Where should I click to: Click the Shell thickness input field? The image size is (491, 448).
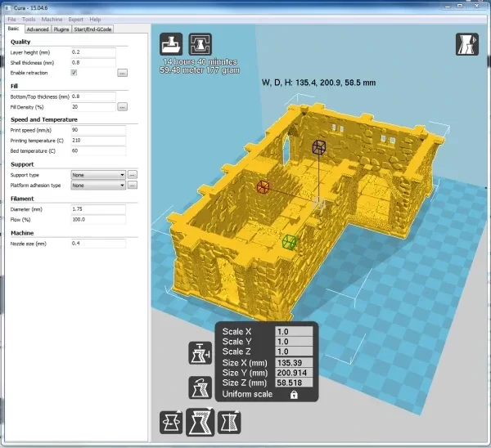93,63
